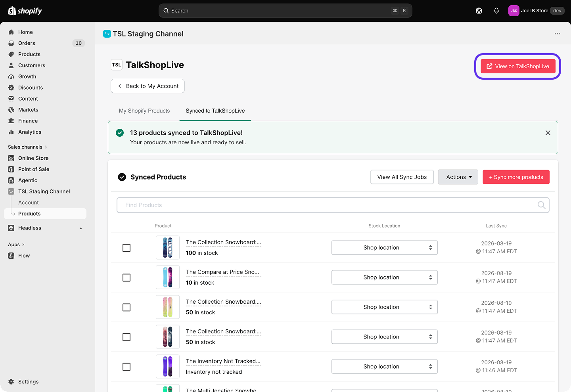This screenshot has width=571, height=392.
Task: Open stock location dropdown for pink-yellow snowboard row
Action: pos(385,307)
